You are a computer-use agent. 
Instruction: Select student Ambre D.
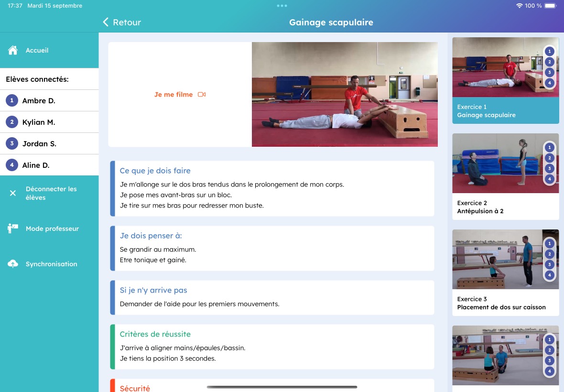pos(49,100)
